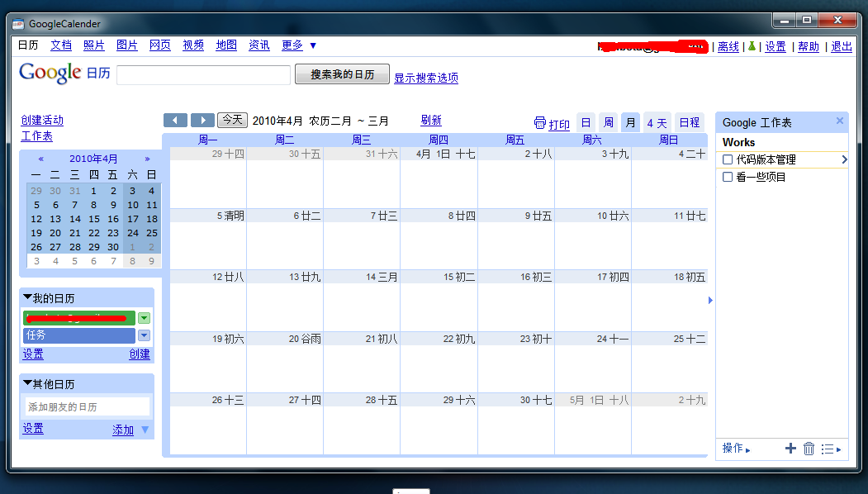Go to previous month with left arrow button
868x494 pixels.
pyautogui.click(x=175, y=120)
